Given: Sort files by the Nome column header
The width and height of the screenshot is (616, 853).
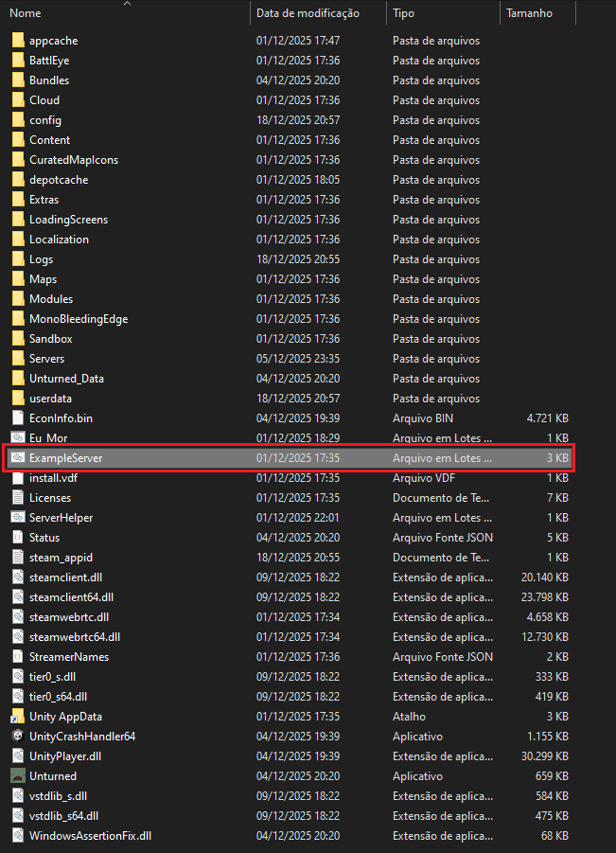Looking at the screenshot, I should (x=25, y=13).
